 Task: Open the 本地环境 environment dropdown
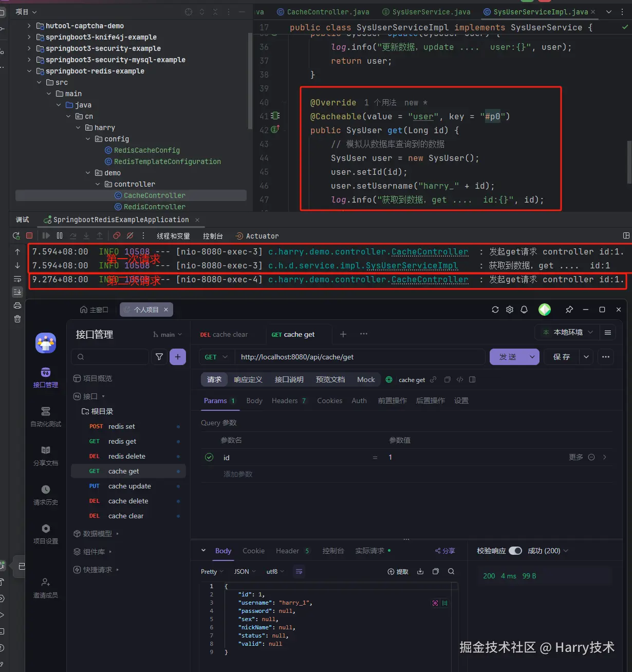coord(567,332)
